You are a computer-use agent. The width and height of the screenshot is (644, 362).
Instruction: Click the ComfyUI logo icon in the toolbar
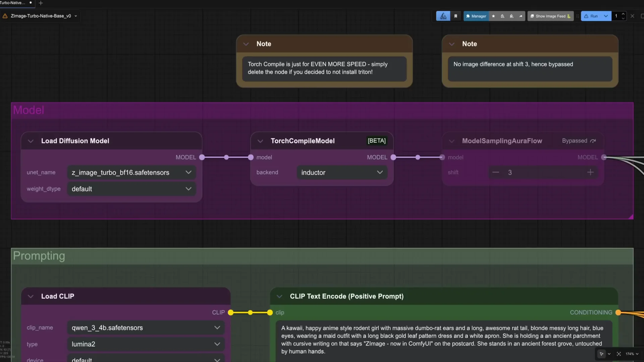coord(443,16)
